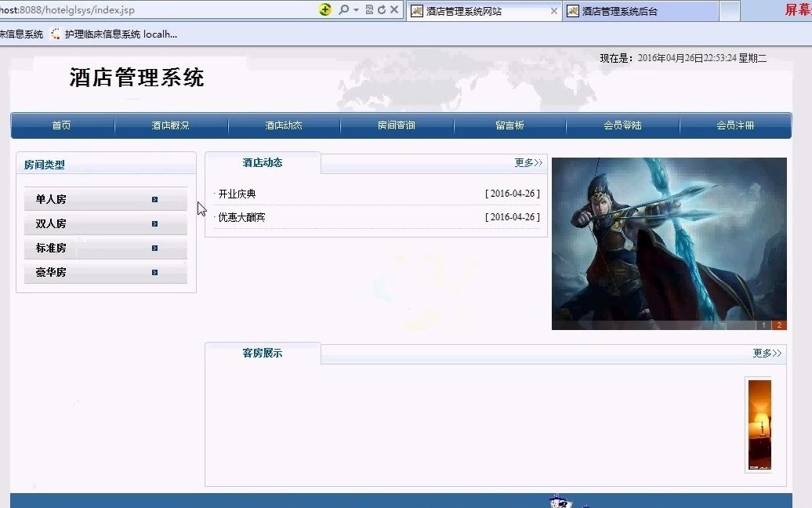Toggle the search dropdown arrow in browser bar
812x508 pixels.
click(356, 9)
